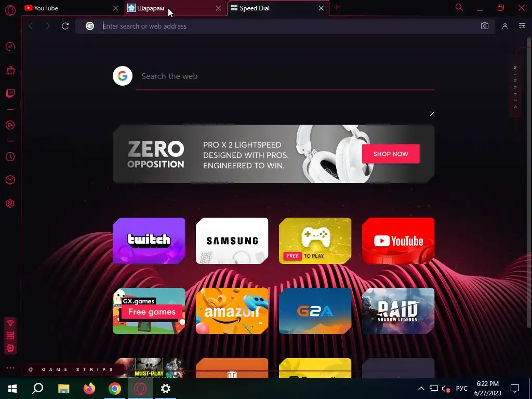
Task: Close the YouTube tab
Action: (x=115, y=8)
